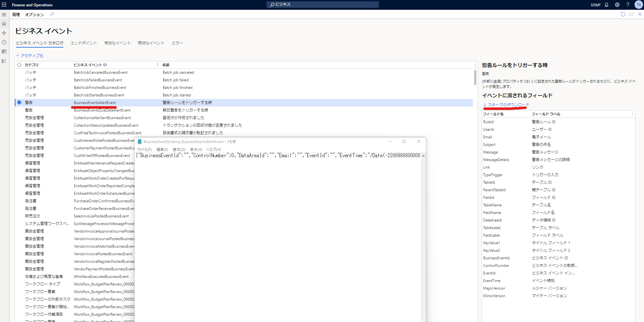Open the 管理 action menu
644x322 pixels.
point(16,14)
